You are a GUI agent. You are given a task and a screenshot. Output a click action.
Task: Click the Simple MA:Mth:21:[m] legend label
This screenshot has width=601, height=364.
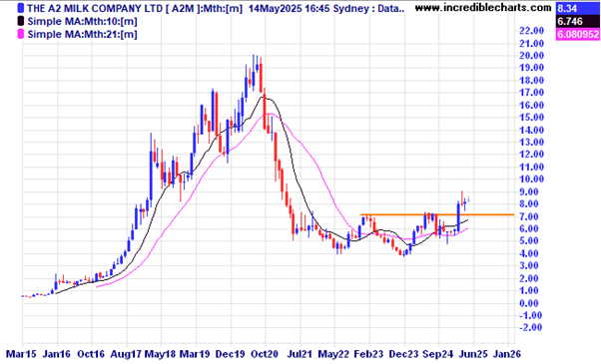point(82,35)
